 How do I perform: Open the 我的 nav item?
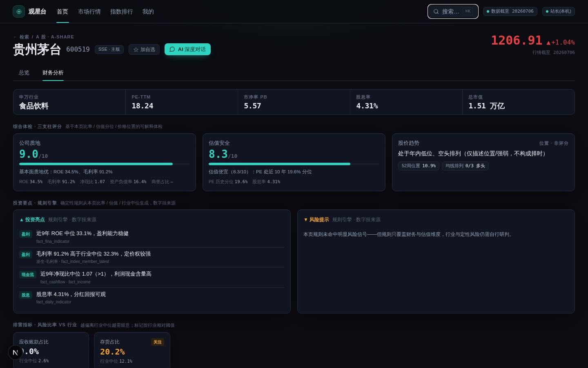coord(148,11)
